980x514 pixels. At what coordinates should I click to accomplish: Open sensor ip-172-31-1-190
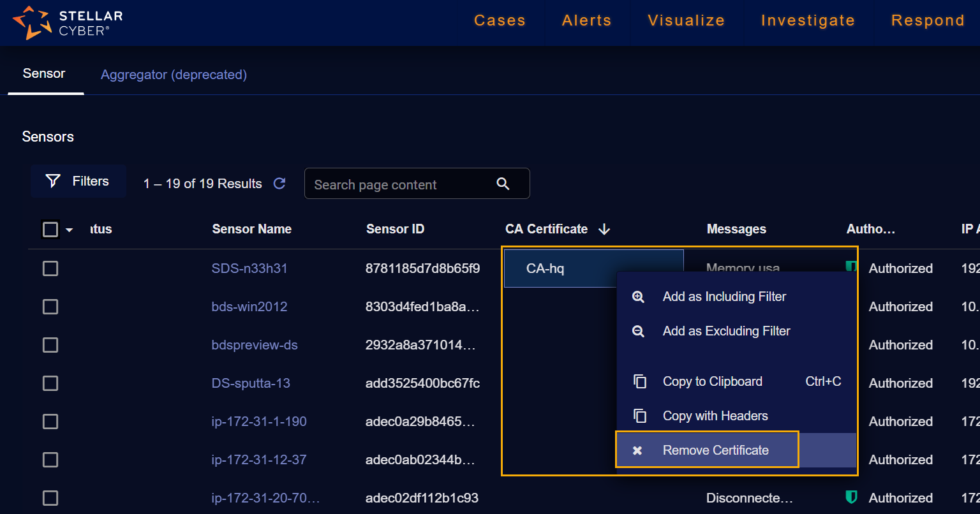pyautogui.click(x=259, y=422)
